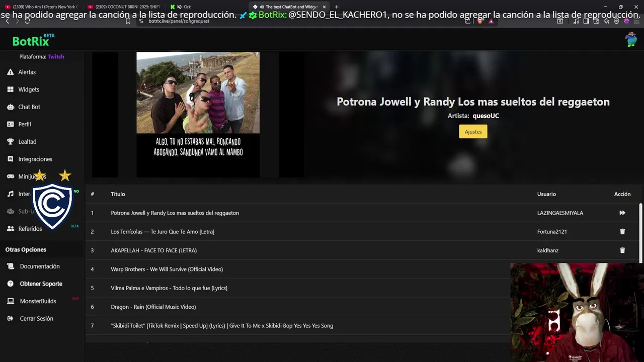This screenshot has height=362, width=644.
Task: Open the Documentación book icon
Action: click(10, 266)
